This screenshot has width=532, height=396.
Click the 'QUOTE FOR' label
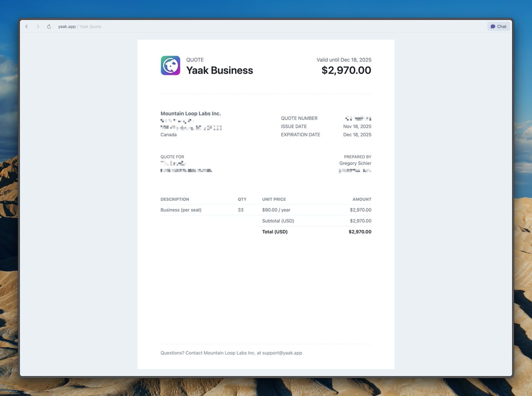172,157
